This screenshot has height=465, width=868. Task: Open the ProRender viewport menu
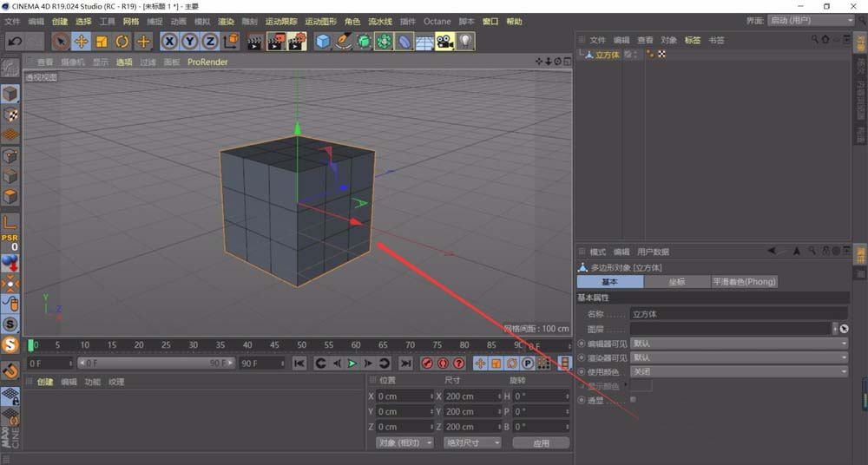207,62
